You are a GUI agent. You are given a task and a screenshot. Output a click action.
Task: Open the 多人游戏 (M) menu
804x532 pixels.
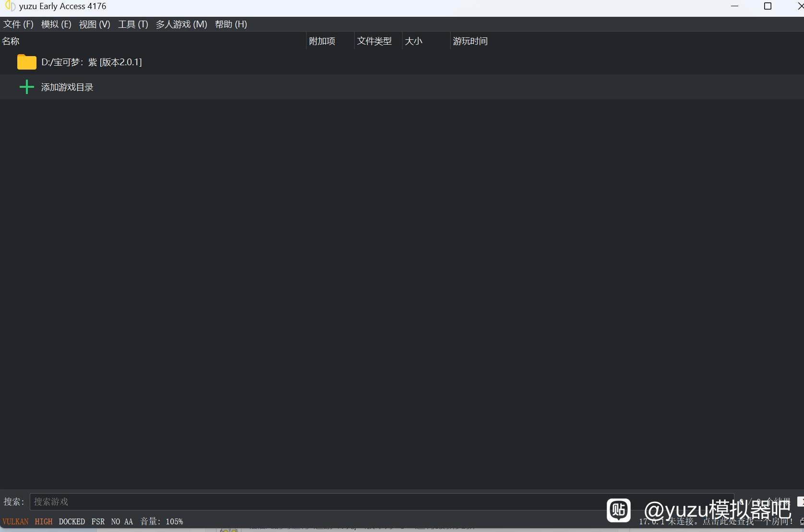coord(181,24)
